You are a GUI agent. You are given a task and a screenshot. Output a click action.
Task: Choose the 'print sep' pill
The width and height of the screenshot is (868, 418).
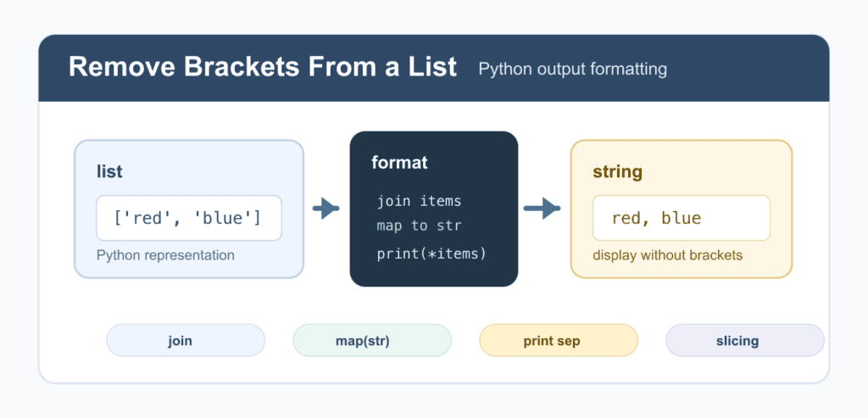[558, 341]
